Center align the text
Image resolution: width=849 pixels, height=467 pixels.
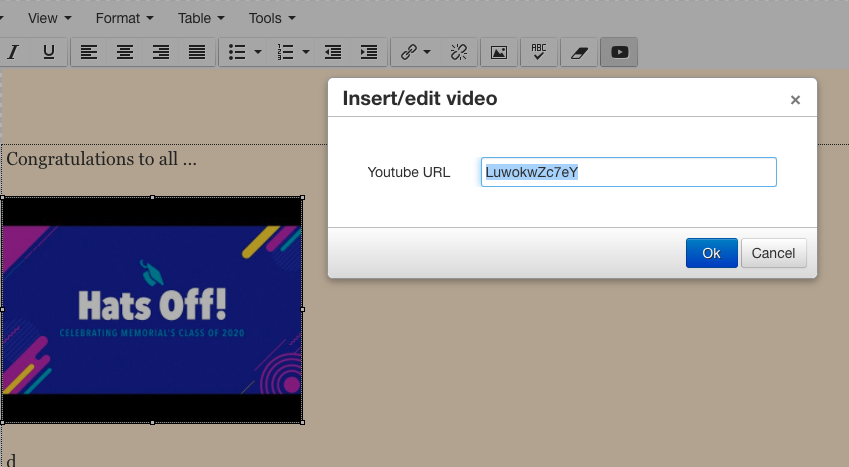[125, 52]
